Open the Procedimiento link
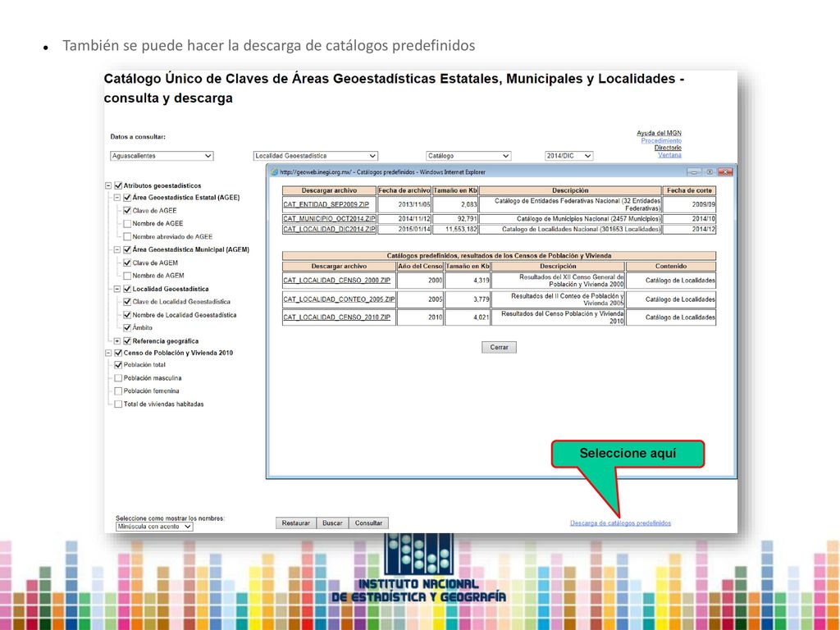The image size is (840, 630). point(661,140)
